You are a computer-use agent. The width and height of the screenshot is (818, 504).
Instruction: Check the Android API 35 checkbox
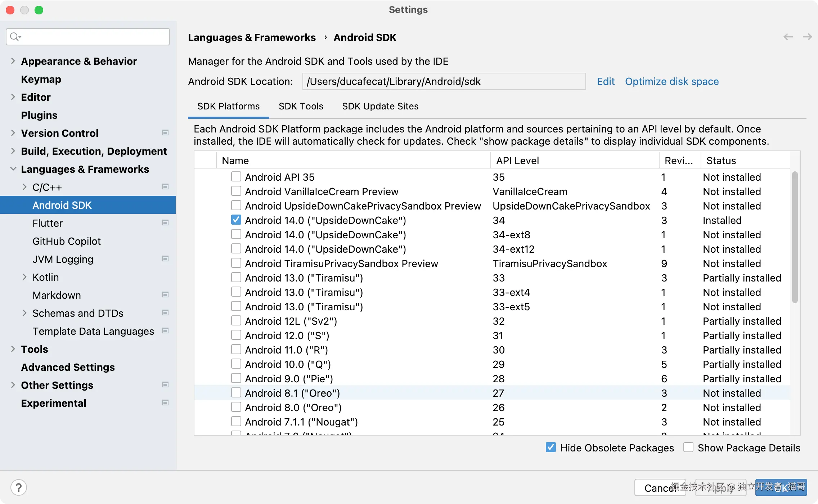(236, 177)
